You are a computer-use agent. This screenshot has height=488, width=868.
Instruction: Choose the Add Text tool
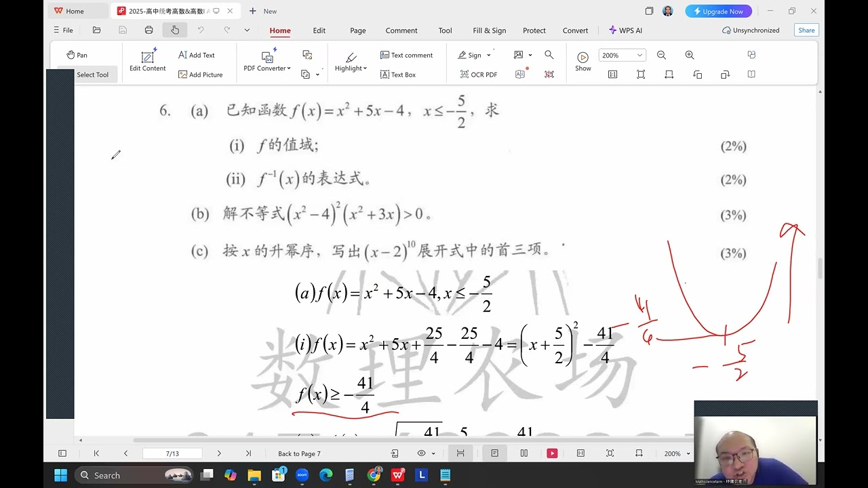point(196,55)
